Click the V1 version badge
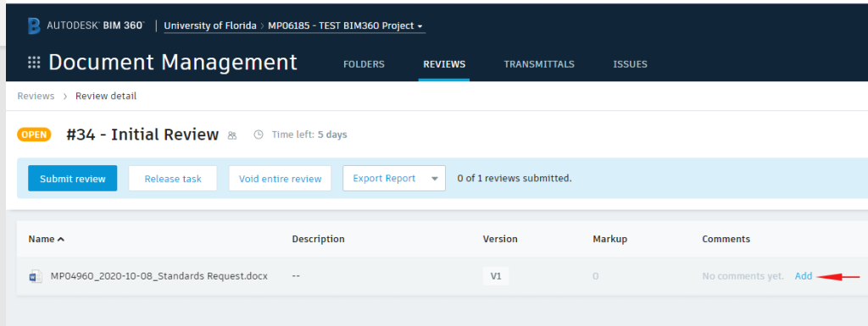 pos(496,276)
